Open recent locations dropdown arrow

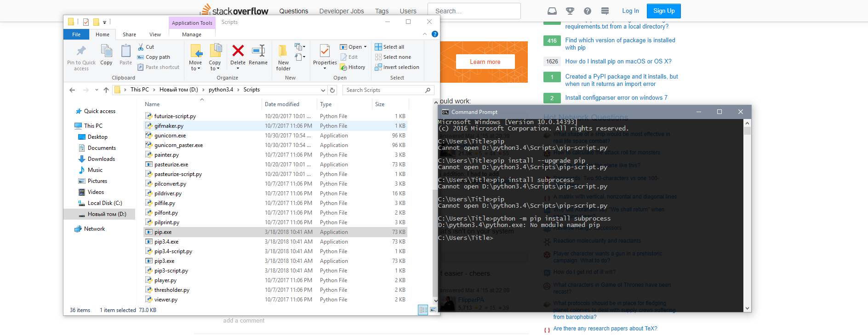(97, 90)
